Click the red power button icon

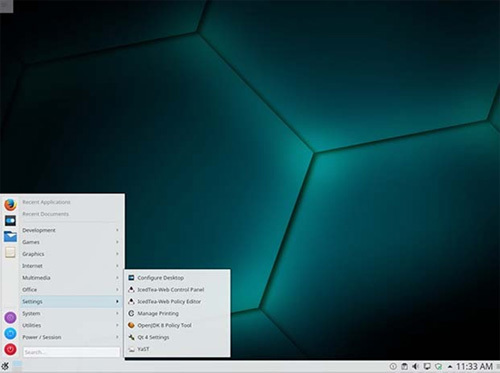point(10,349)
